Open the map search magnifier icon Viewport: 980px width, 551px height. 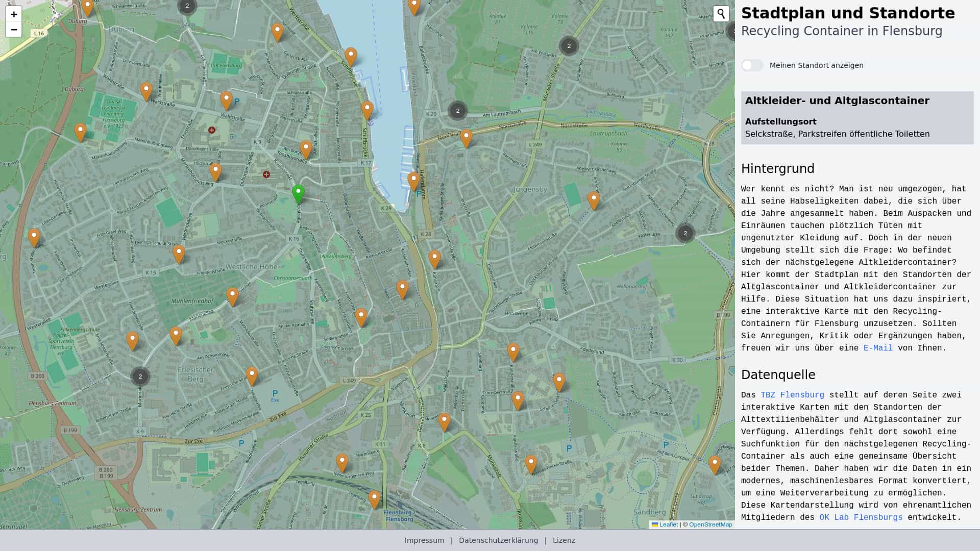pos(721,14)
